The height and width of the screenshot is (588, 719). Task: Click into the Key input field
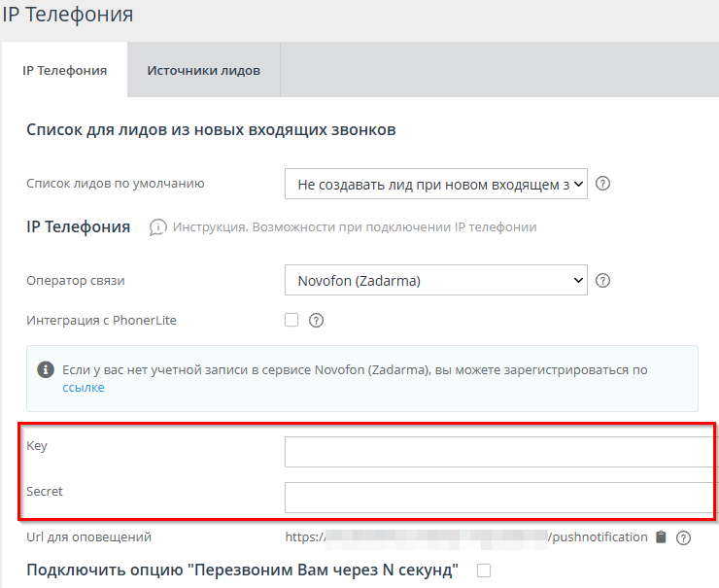coord(500,452)
